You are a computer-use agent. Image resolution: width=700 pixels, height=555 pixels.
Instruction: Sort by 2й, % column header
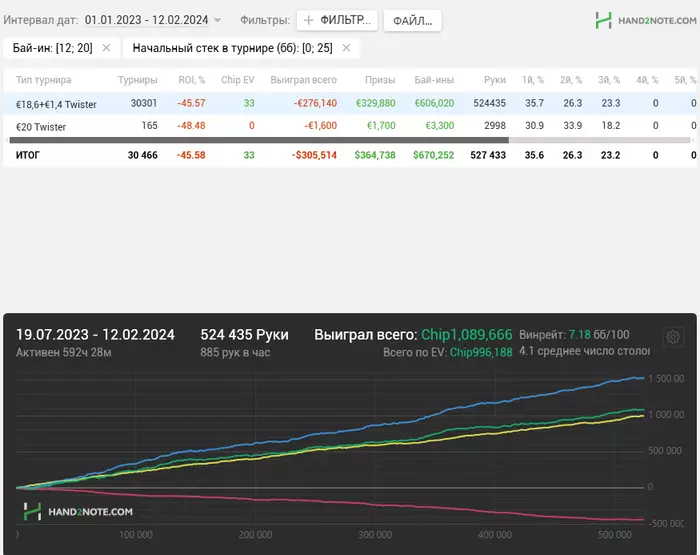click(x=571, y=80)
